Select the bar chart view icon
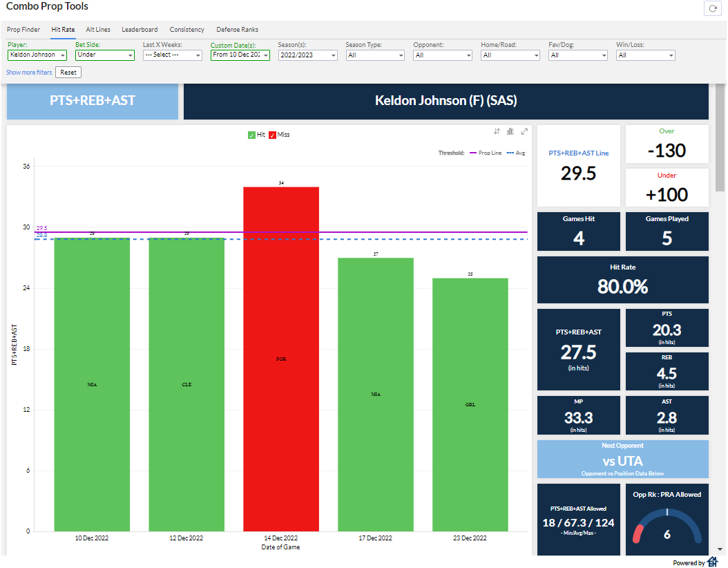 (x=510, y=131)
